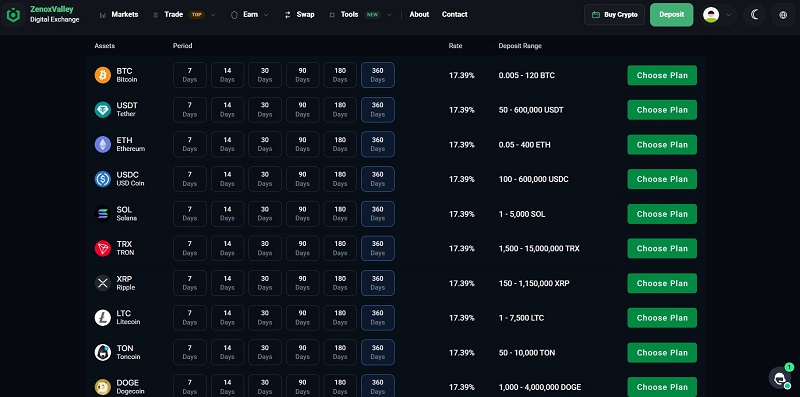Choose Plan for TON row
The height and width of the screenshot is (397, 800).
[662, 353]
